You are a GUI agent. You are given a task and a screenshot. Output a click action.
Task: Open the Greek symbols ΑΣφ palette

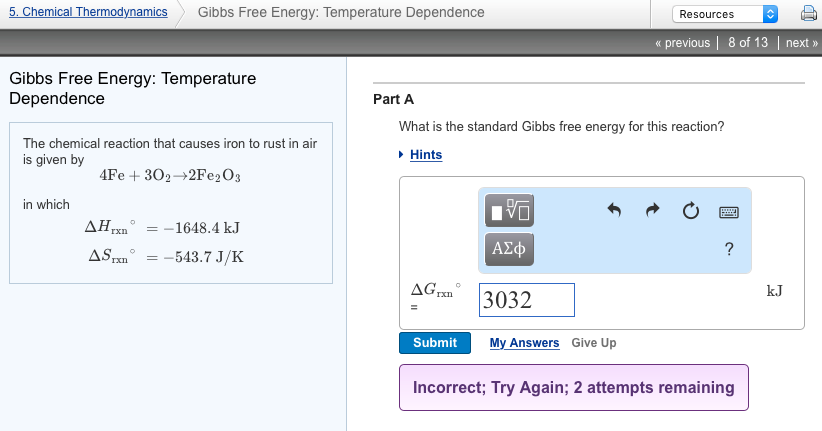(x=509, y=249)
